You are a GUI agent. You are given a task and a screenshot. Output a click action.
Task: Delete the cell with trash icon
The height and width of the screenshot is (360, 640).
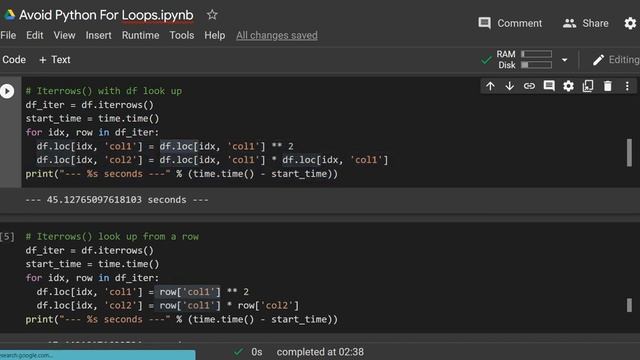tap(608, 86)
